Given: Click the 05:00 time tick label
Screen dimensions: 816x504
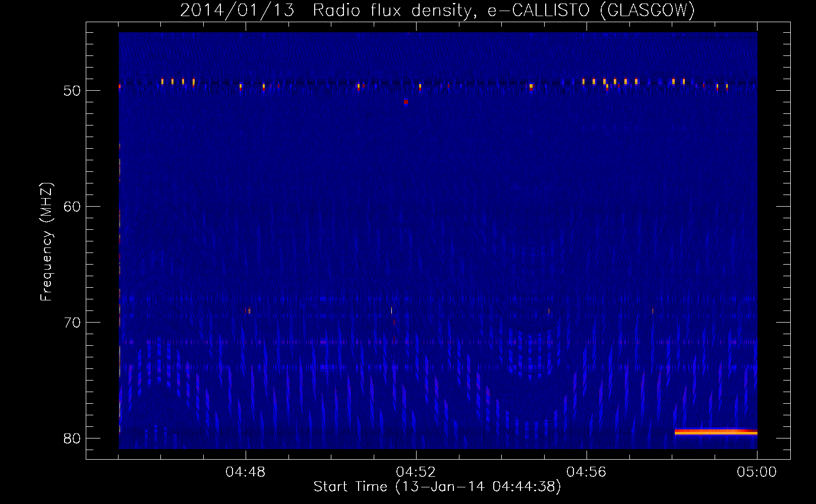Looking at the screenshot, I should click(757, 472).
